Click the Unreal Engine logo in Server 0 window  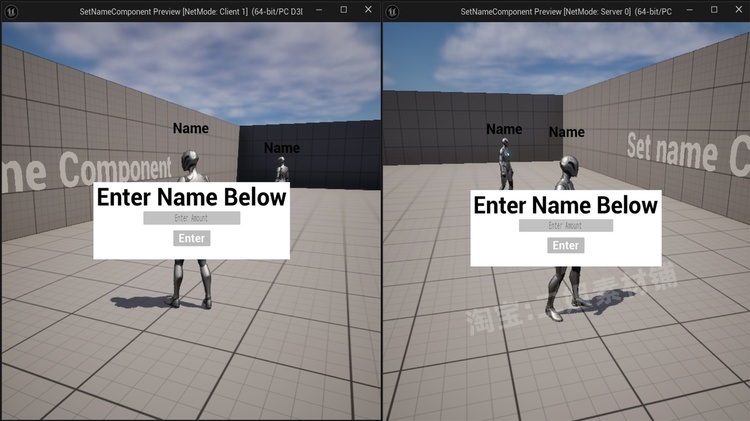tap(393, 10)
